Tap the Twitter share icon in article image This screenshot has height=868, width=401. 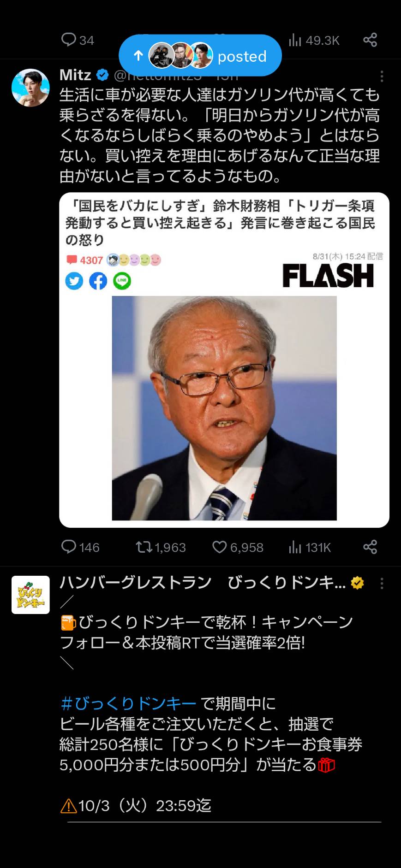74,281
